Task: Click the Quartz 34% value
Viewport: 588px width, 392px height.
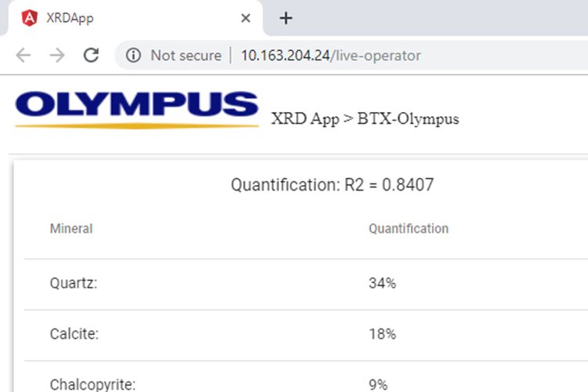Action: coord(382,283)
